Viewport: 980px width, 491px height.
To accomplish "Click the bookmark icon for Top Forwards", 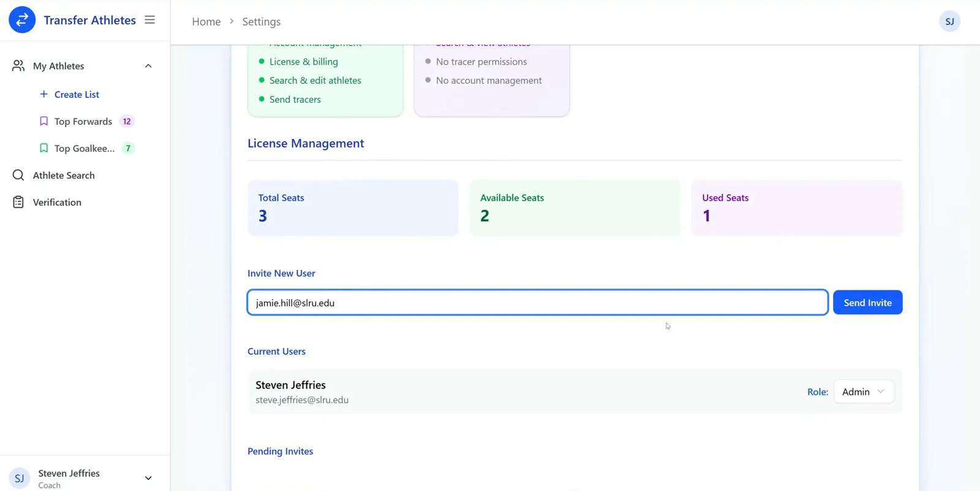I will (x=43, y=121).
